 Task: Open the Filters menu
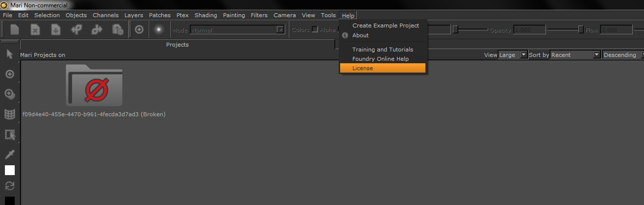click(x=259, y=15)
